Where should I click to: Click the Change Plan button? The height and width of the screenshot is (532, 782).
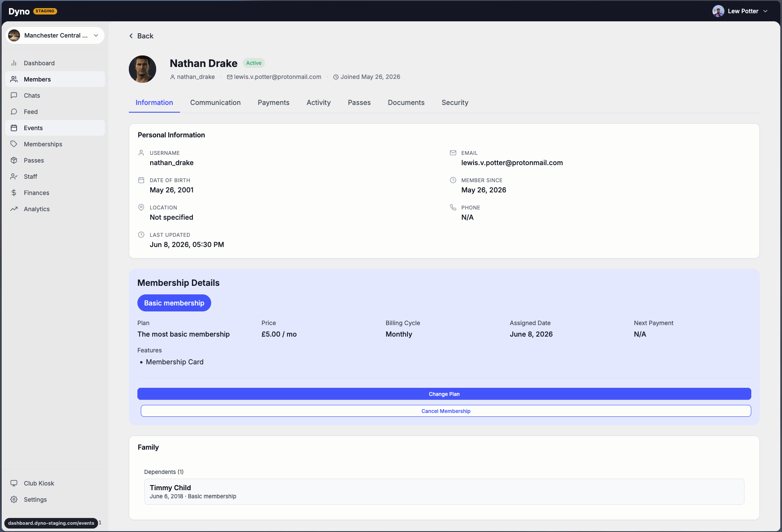[444, 394]
